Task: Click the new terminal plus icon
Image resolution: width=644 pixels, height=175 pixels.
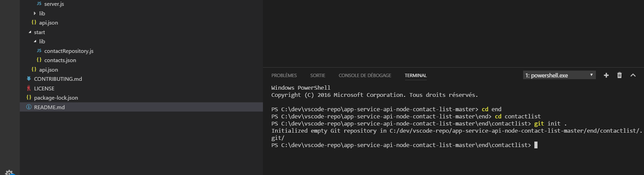Action: tap(606, 75)
